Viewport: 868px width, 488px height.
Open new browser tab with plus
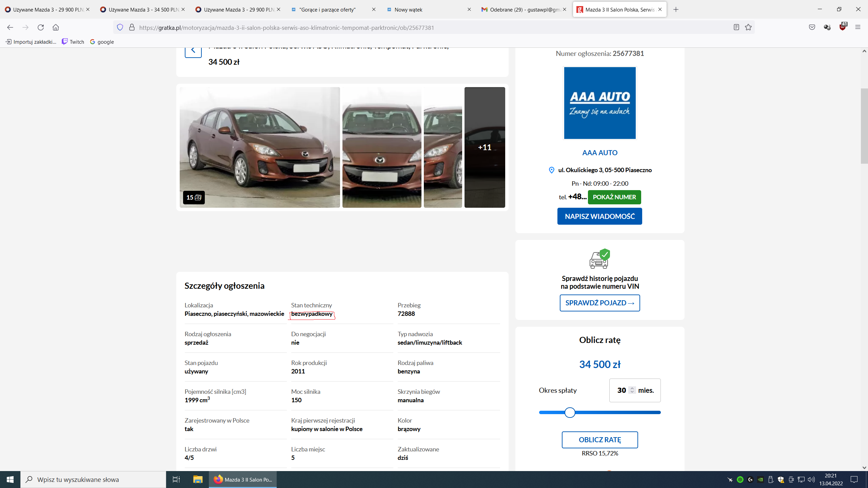[676, 9]
